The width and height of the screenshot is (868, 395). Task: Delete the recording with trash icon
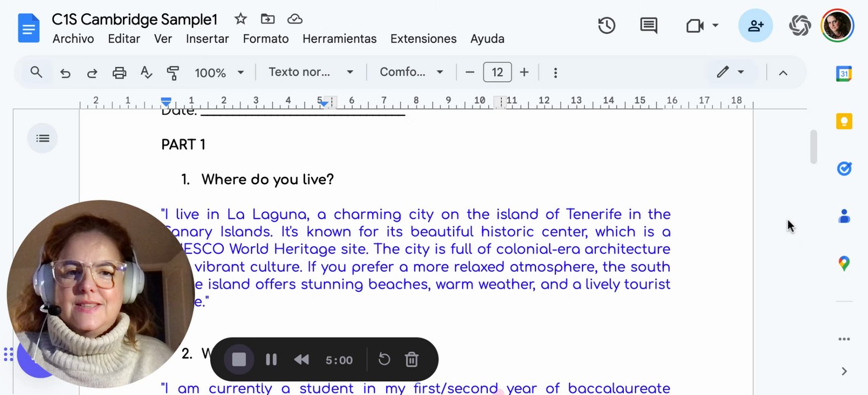412,359
